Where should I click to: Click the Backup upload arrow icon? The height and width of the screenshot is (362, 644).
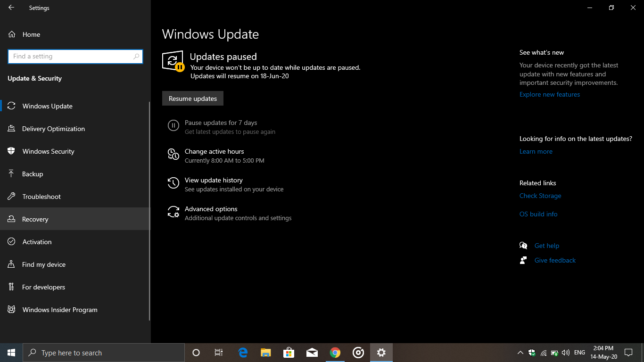tap(12, 174)
